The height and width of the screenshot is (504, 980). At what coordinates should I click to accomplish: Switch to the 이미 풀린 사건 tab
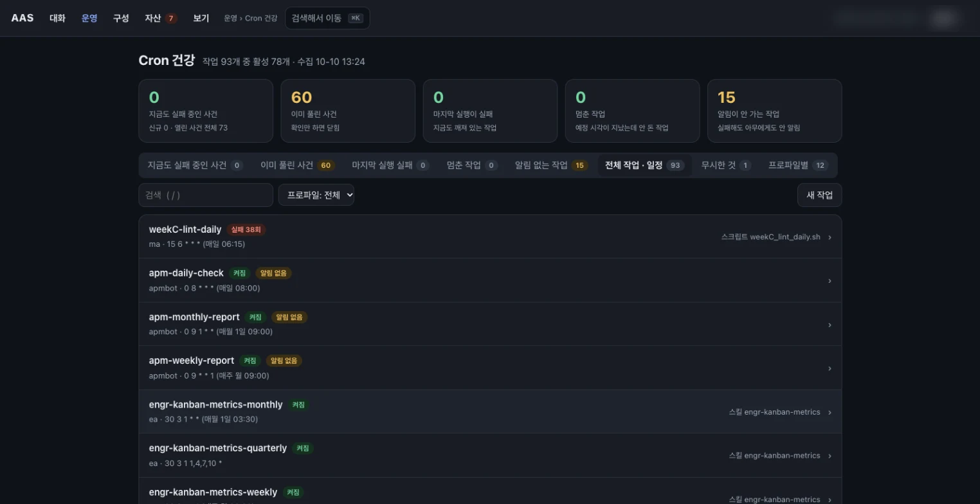tap(298, 165)
